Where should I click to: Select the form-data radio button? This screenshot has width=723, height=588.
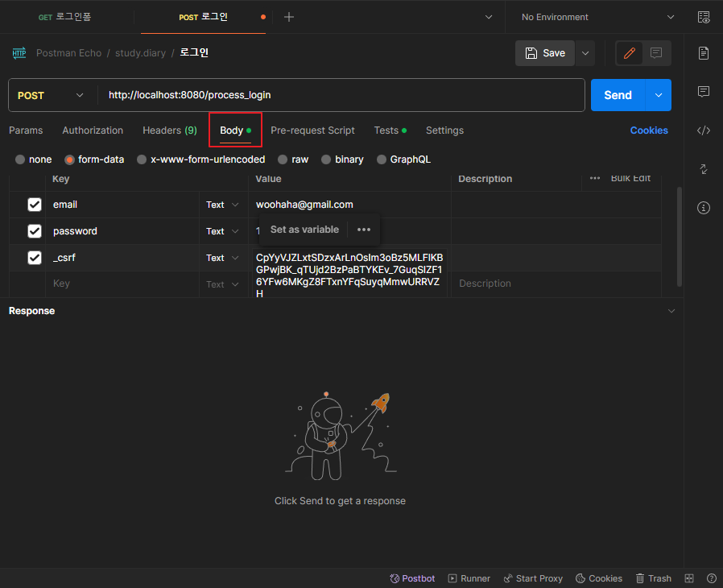pos(69,159)
